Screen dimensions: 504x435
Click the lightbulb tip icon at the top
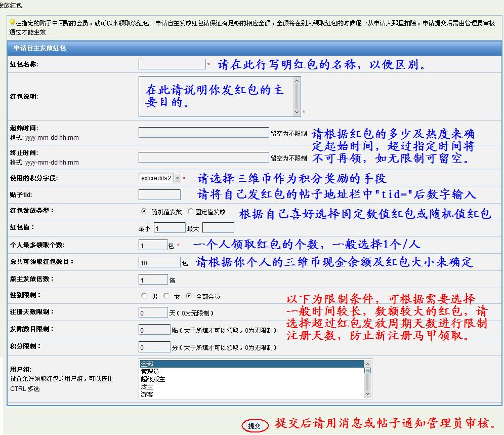pyautogui.click(x=12, y=22)
